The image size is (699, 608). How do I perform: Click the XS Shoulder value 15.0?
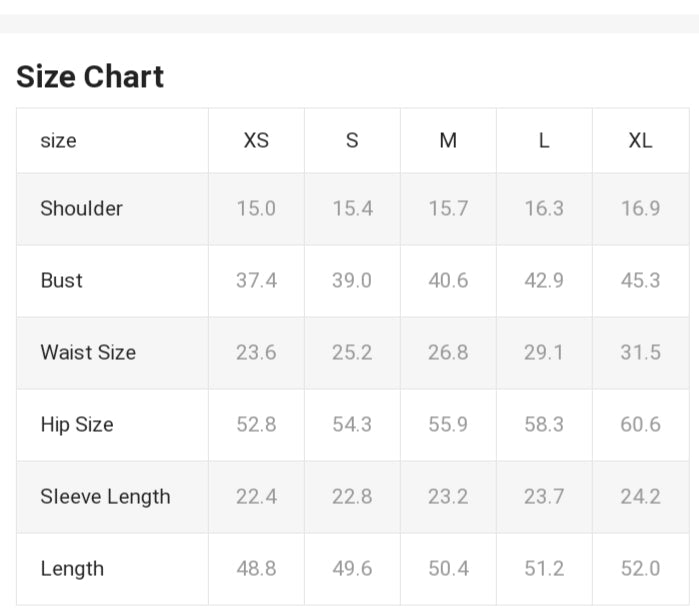(x=256, y=209)
